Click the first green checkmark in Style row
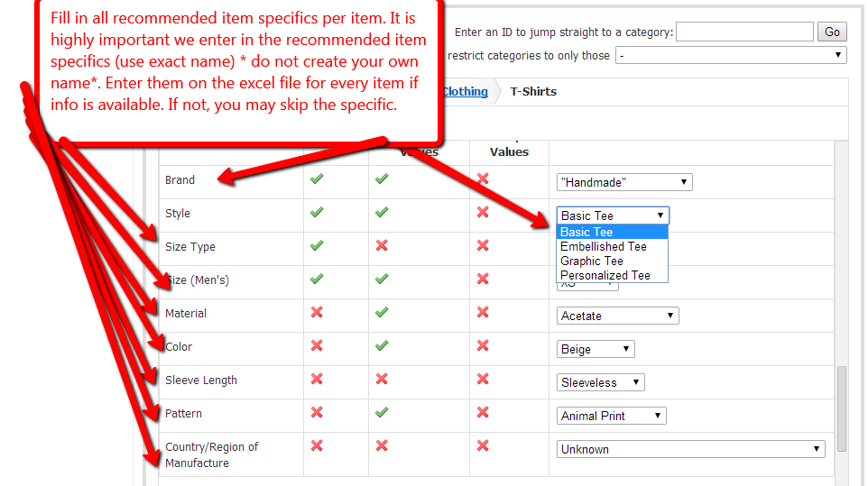The image size is (868, 486). coord(317,213)
